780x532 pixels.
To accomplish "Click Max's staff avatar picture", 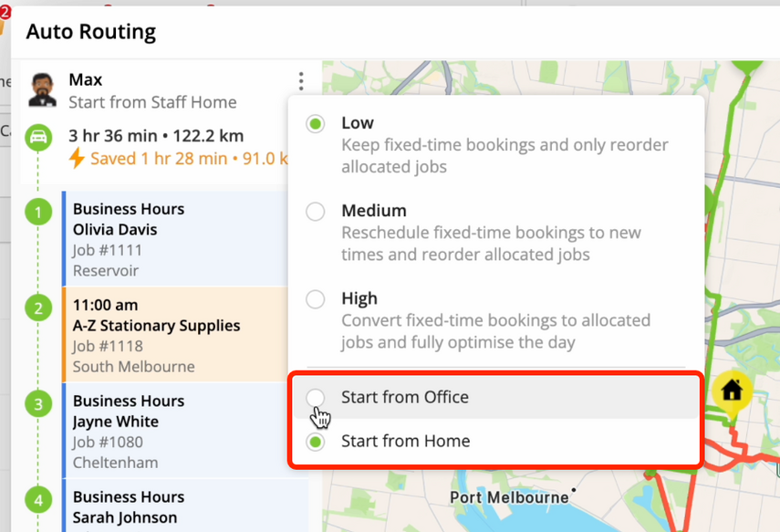I will (42, 90).
